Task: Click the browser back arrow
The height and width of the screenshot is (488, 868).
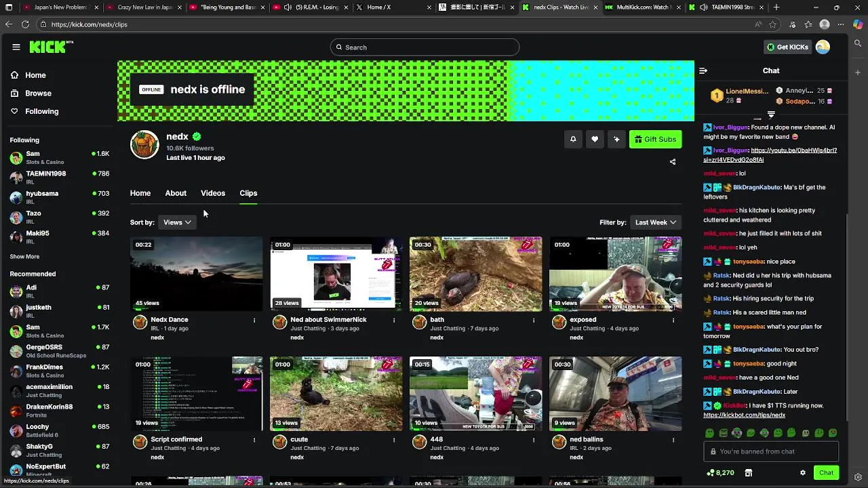Action: (8, 24)
